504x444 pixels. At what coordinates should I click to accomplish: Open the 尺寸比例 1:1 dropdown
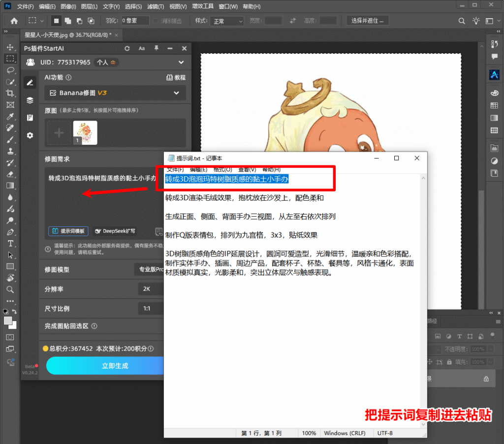151,309
